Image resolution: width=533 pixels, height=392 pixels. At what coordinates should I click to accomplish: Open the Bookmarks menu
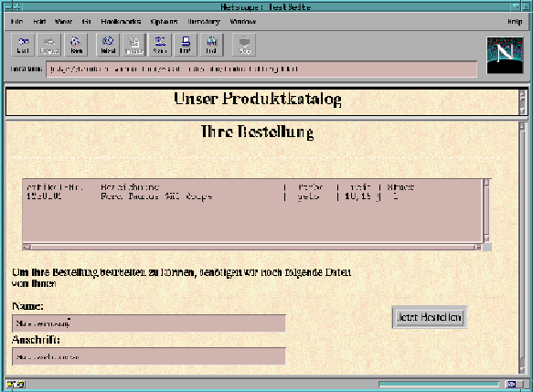coord(121,21)
